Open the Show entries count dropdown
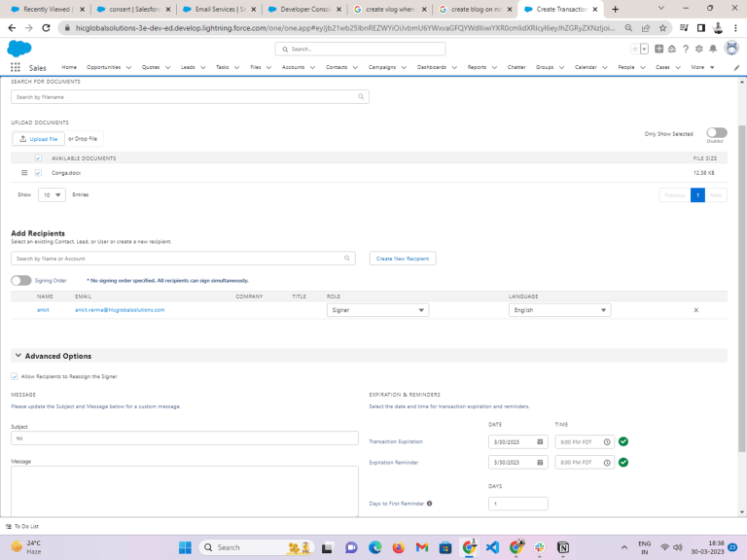 (x=52, y=194)
